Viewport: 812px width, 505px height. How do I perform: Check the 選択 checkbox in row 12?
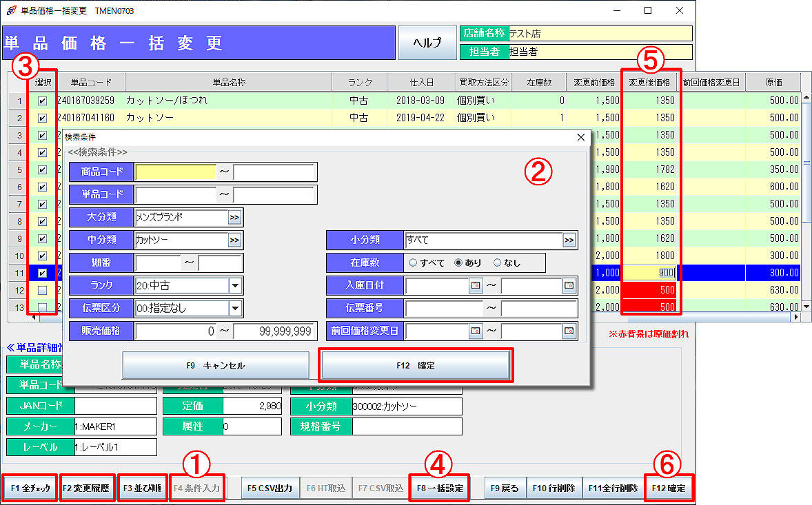42,290
